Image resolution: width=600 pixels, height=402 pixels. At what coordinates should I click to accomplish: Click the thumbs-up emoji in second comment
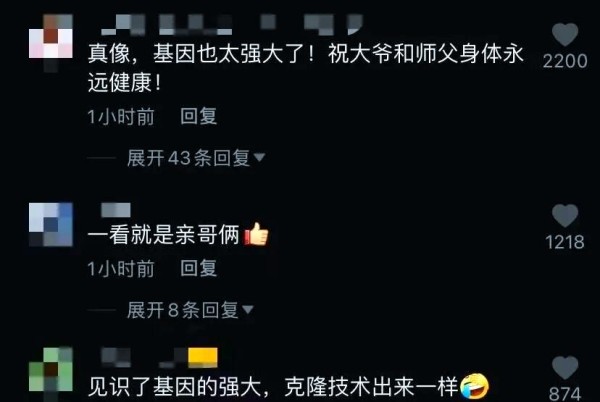pos(256,234)
